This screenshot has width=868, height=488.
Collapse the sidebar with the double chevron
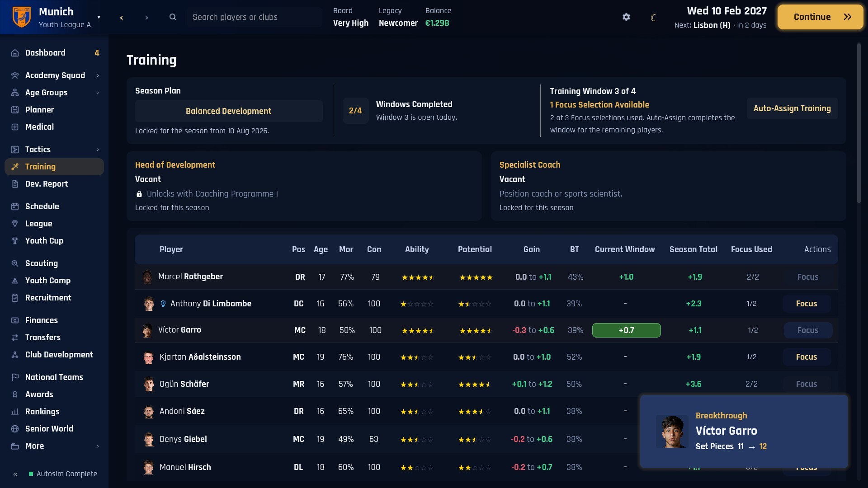point(15,474)
